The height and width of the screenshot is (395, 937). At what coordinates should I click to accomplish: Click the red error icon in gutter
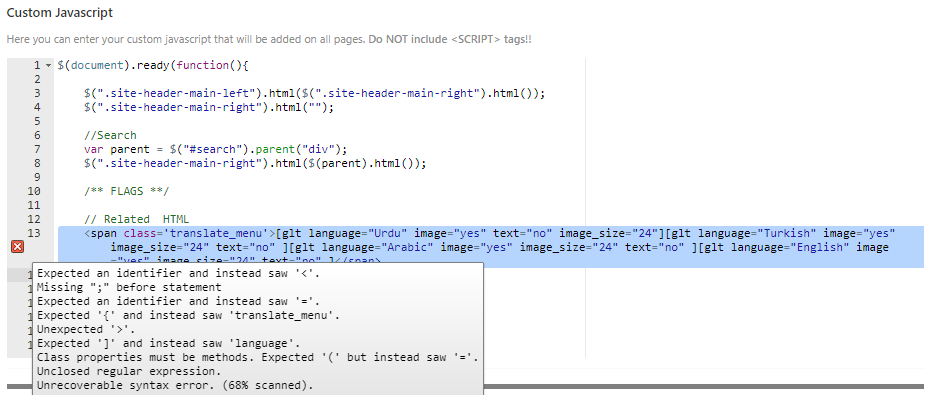point(17,247)
